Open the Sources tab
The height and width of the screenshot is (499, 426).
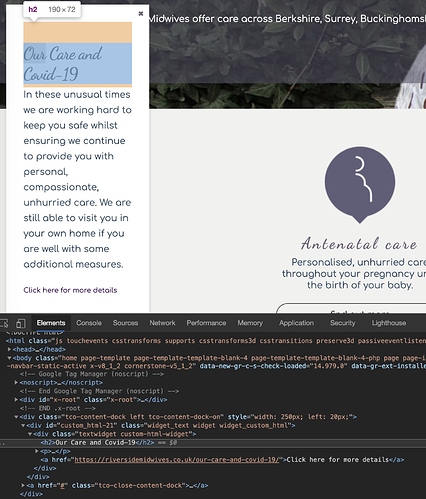125,323
